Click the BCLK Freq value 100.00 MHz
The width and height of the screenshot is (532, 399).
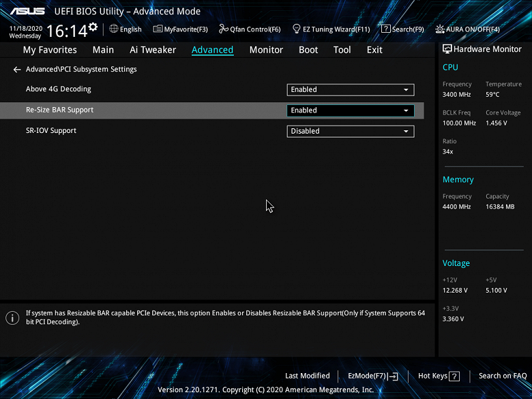459,123
